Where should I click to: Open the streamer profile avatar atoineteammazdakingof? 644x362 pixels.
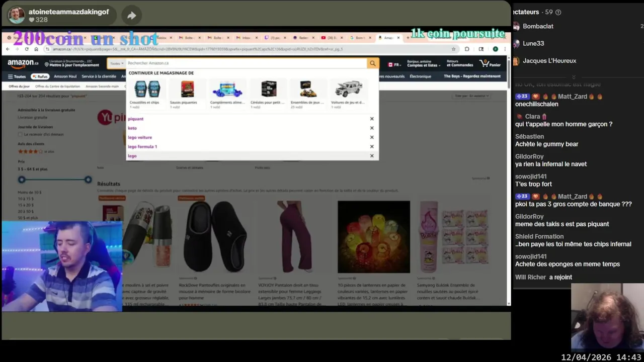(x=17, y=15)
